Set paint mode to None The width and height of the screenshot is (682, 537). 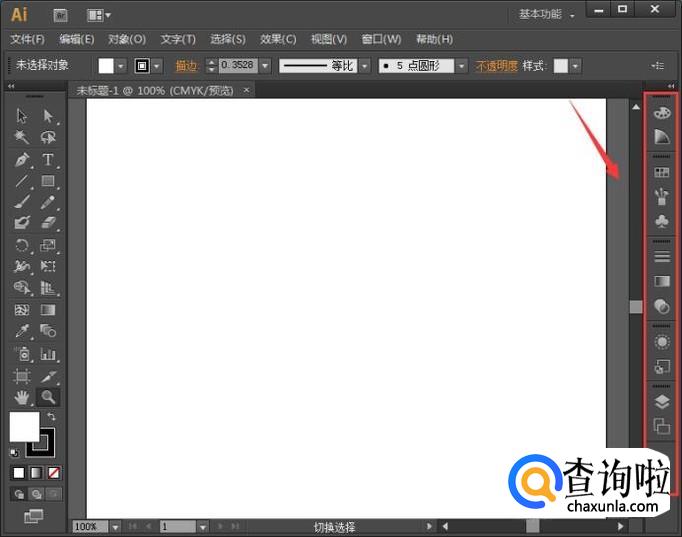coord(54,472)
